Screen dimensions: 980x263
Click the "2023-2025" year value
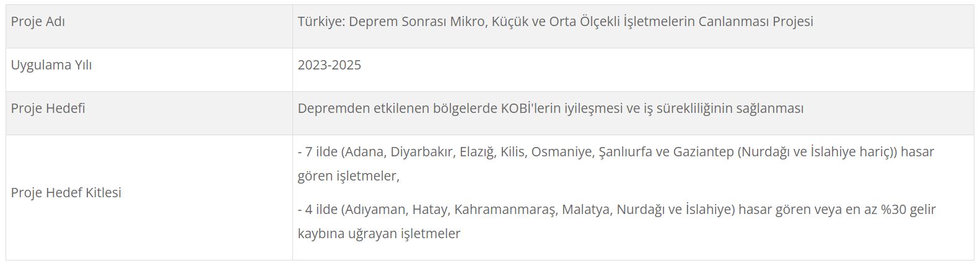click(329, 65)
